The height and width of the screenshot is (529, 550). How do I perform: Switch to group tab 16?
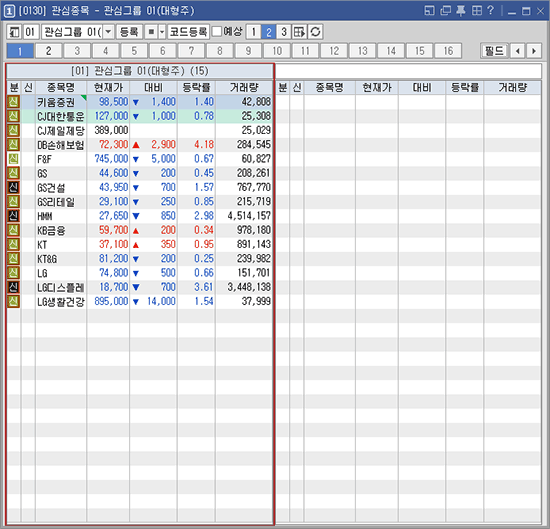448,51
